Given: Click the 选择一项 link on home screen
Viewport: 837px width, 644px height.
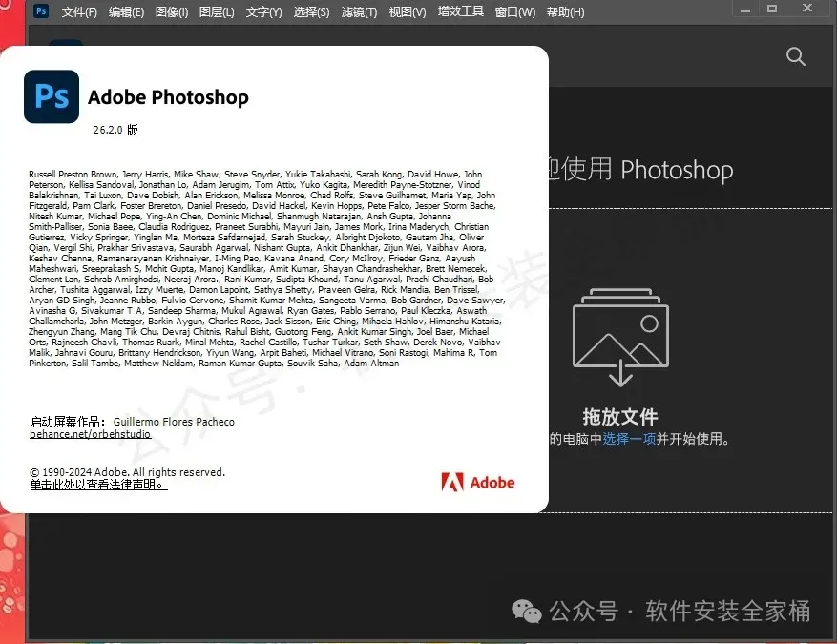Looking at the screenshot, I should (x=629, y=439).
